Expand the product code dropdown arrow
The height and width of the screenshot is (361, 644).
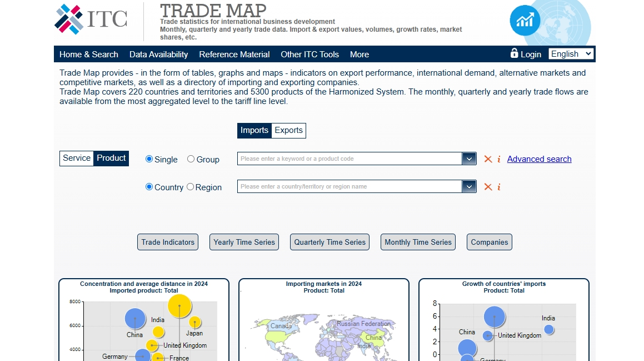(469, 159)
